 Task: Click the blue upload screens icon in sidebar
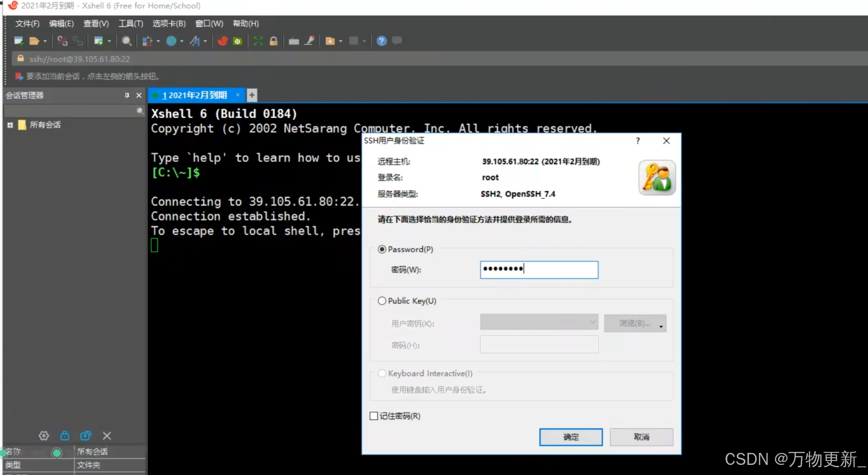[86, 436]
